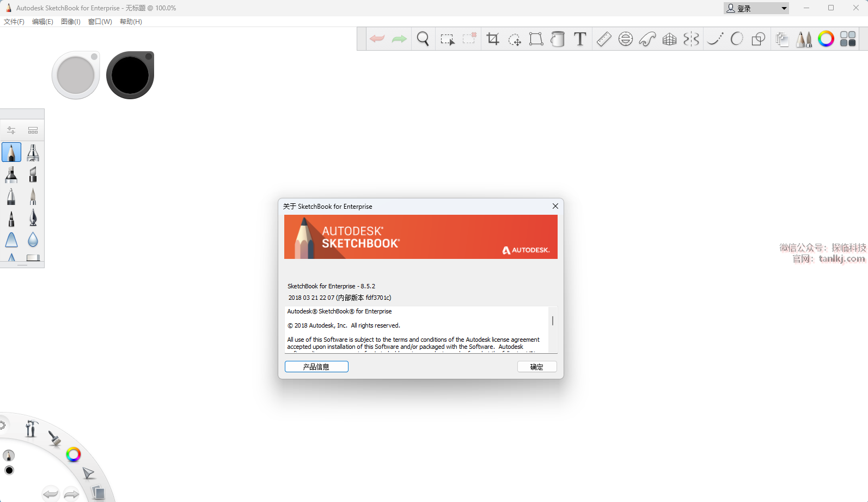Click the lagoon current brush pencil indicator
Viewport: 868px width, 502px height.
point(9,456)
